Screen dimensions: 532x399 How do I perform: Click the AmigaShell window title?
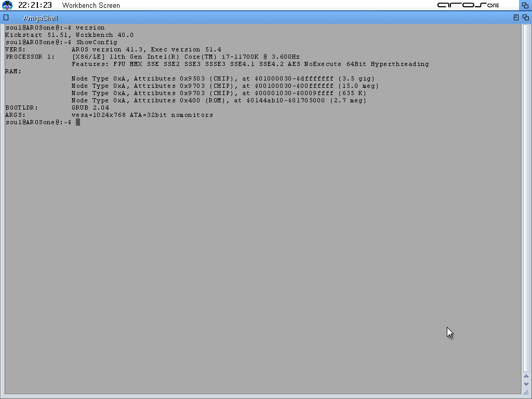pos(41,18)
